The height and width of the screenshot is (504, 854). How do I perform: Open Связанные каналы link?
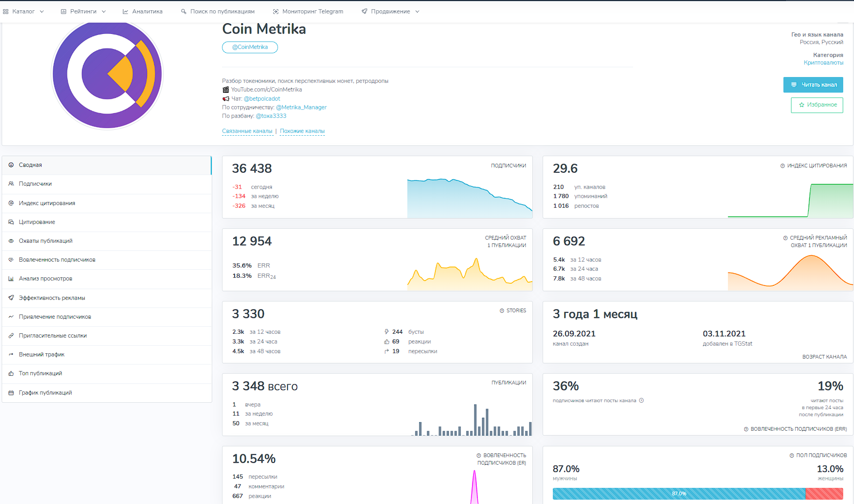[247, 131]
